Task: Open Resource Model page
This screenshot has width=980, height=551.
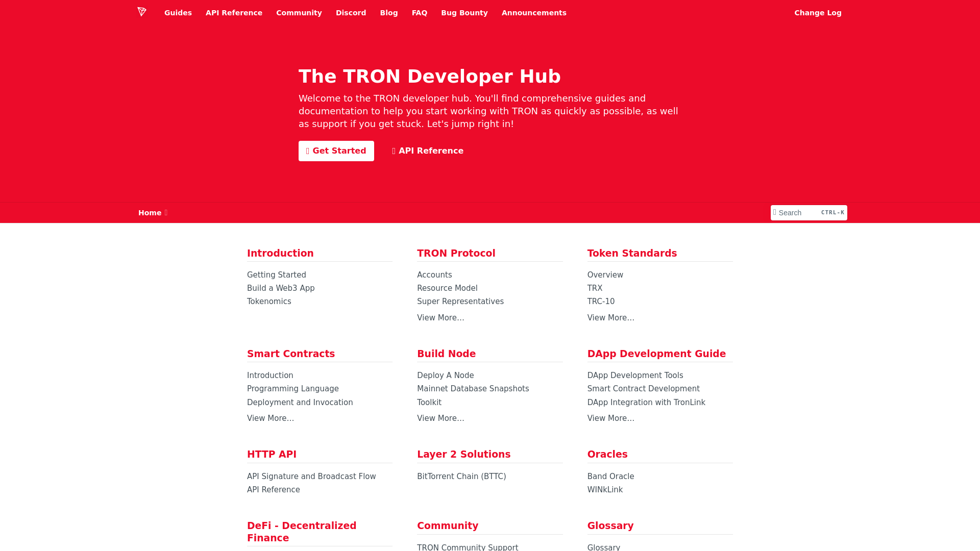Action: [x=447, y=288]
